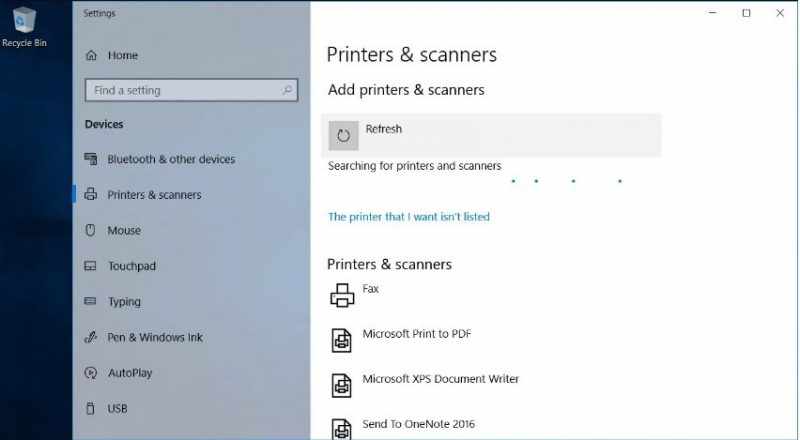Open Bluetooth & other devices settings
The width and height of the screenshot is (800, 440).
[171, 159]
